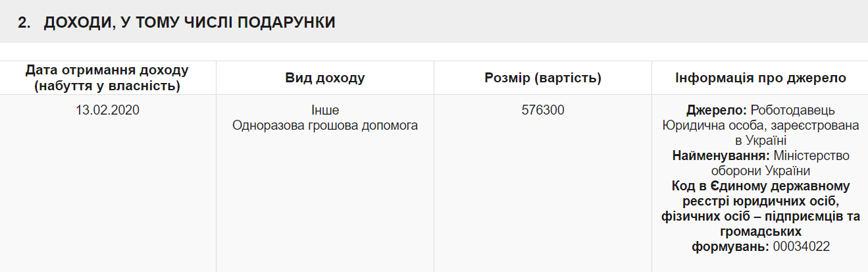
Task: Select the registry code 00034022
Action: click(x=802, y=246)
